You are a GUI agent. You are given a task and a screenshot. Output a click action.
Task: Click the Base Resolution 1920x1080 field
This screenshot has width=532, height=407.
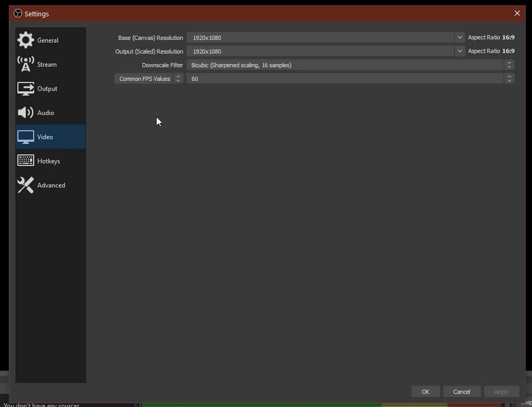coord(321,38)
